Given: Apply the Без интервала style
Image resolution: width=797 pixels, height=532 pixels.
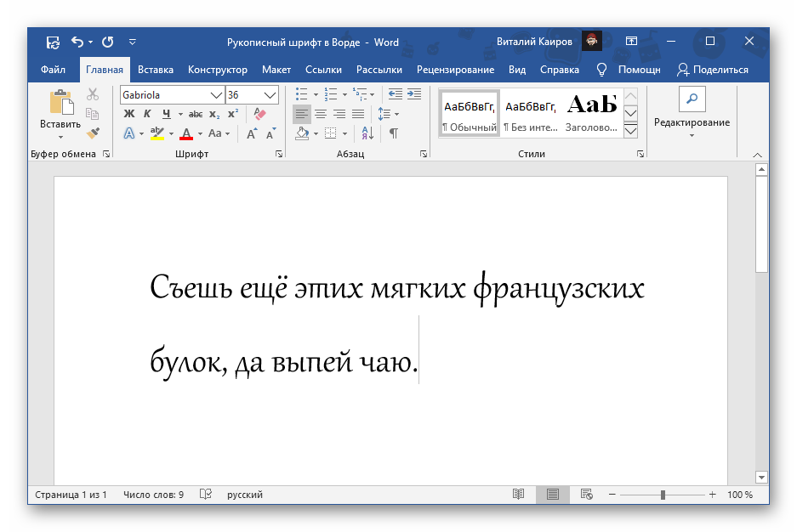Looking at the screenshot, I should (x=530, y=114).
